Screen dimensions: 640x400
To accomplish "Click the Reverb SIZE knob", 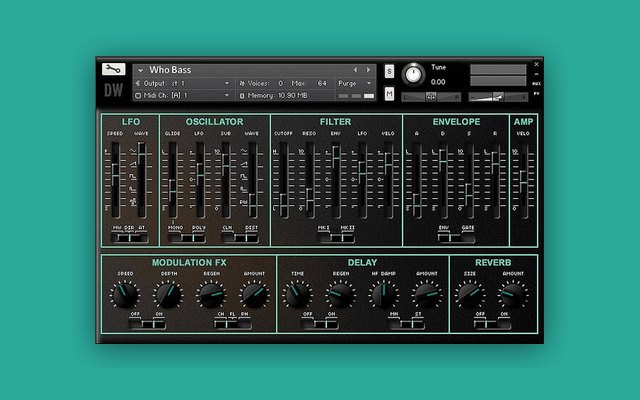I will [x=470, y=296].
